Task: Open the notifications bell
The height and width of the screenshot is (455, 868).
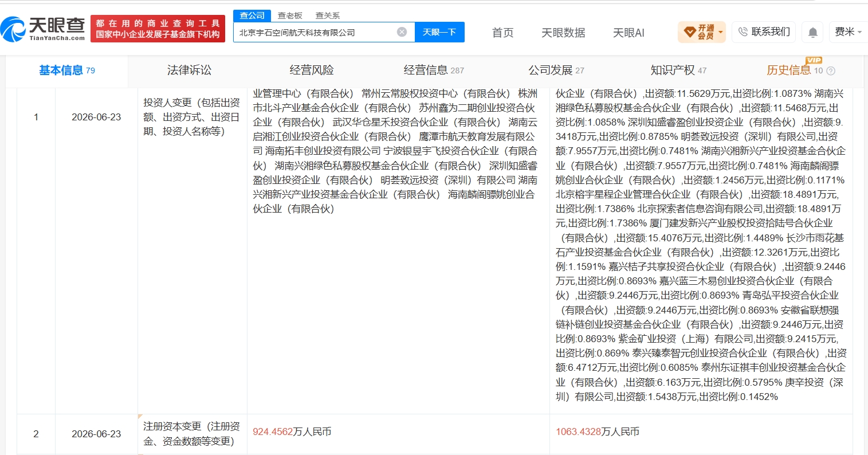Action: click(813, 32)
